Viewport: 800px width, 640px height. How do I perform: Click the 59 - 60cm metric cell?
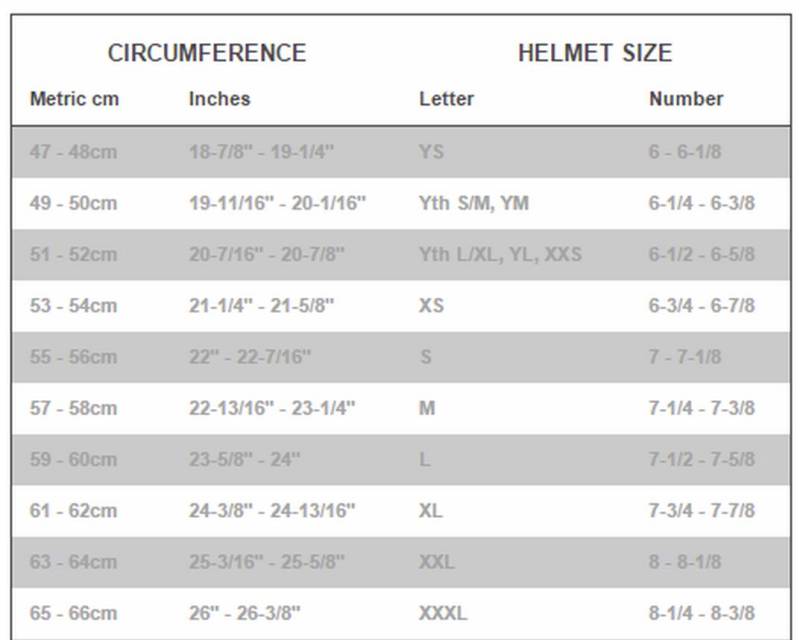[73, 460]
